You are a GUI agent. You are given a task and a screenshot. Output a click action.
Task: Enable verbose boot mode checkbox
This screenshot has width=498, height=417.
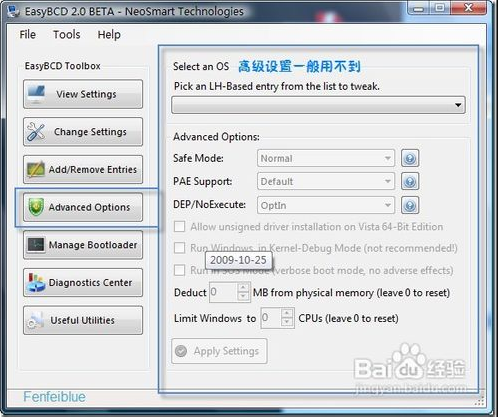pyautogui.click(x=180, y=270)
